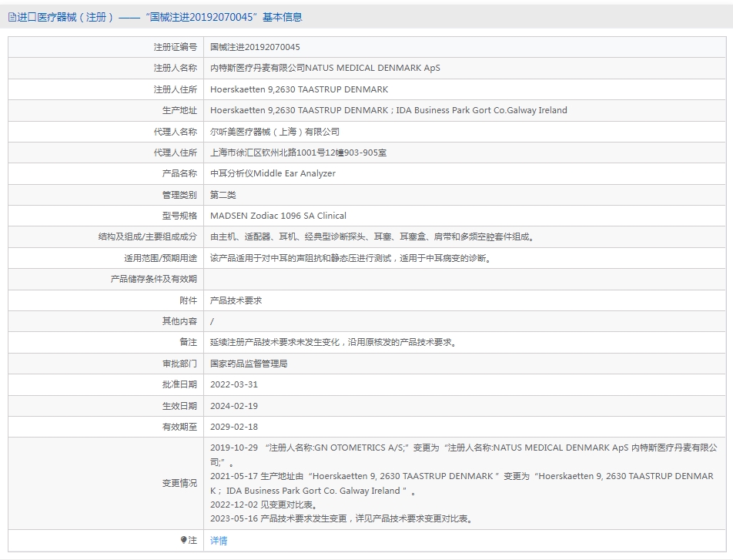Select registration number 国械注进20192070045 value
This screenshot has height=560, width=733.
point(255,47)
